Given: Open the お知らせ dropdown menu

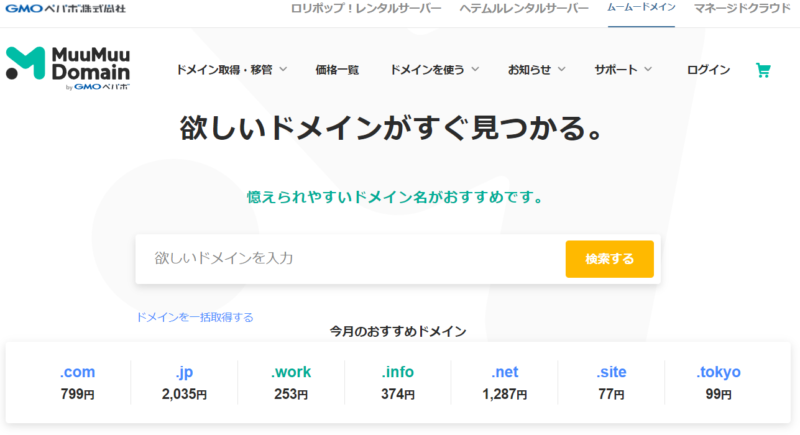Looking at the screenshot, I should click(x=536, y=70).
